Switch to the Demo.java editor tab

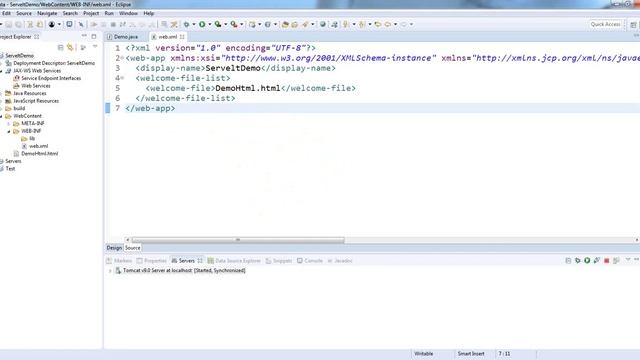[126, 37]
